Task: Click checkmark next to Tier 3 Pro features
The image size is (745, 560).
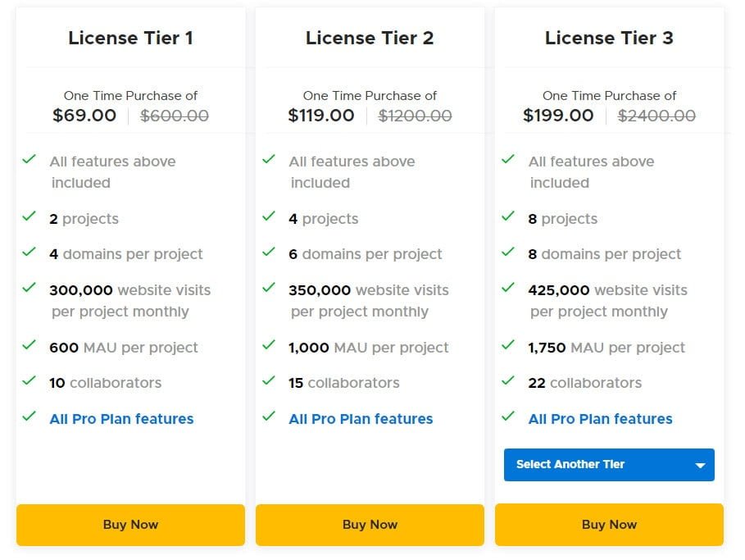Action: tap(508, 418)
